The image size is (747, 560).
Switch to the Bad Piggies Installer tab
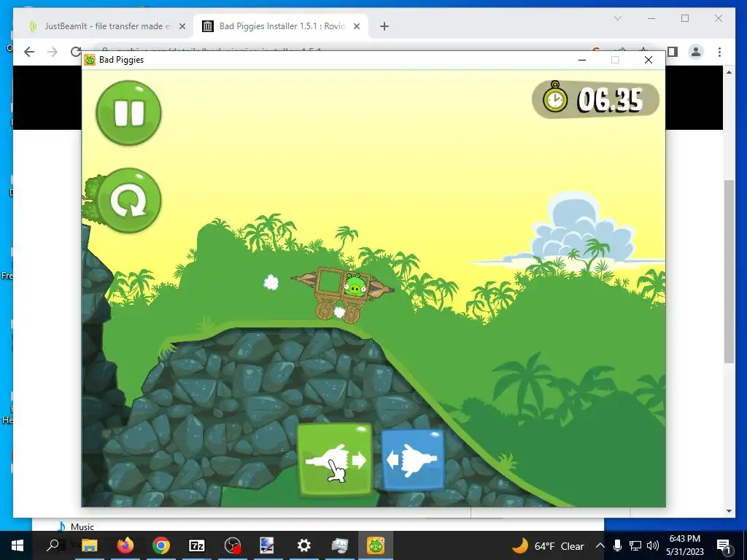click(281, 26)
